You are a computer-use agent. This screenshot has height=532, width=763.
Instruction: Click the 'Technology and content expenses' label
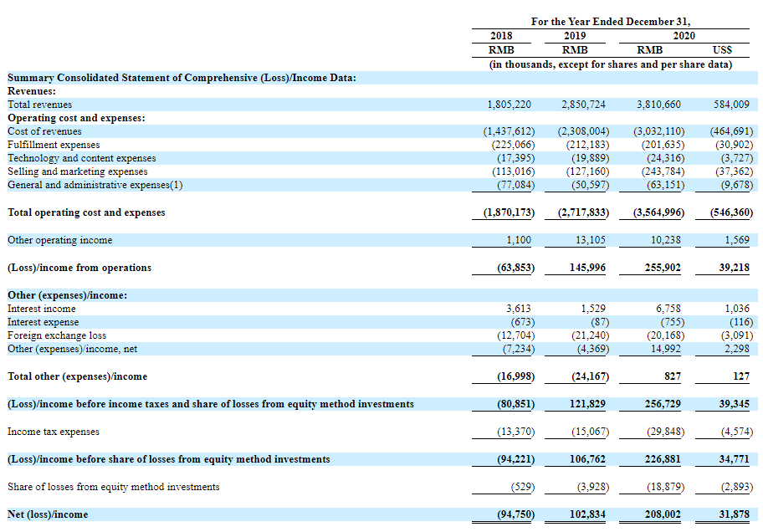81,158
